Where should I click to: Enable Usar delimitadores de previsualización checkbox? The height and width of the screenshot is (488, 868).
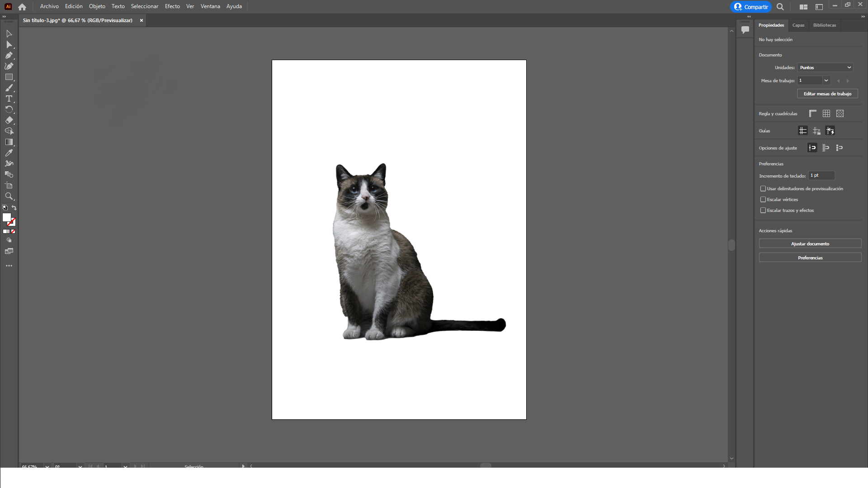[x=763, y=188]
